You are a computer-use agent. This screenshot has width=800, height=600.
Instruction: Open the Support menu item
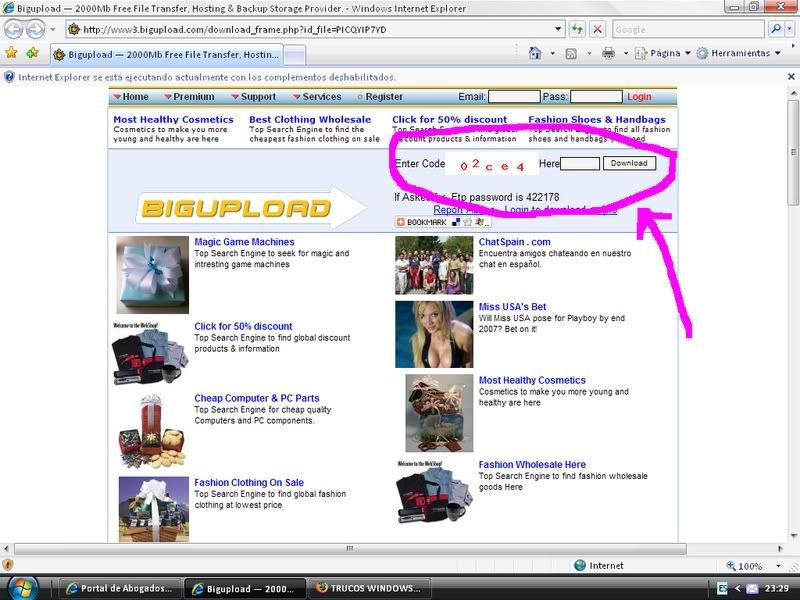(x=254, y=97)
